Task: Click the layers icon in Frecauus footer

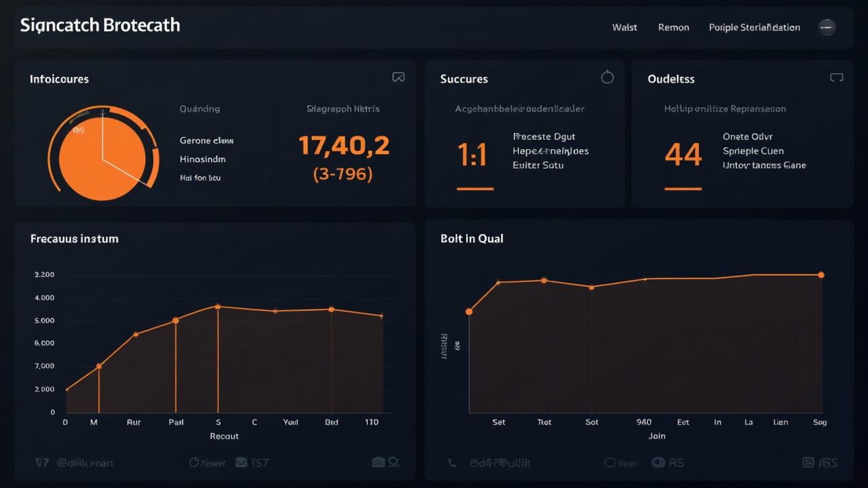Action: coord(378,462)
